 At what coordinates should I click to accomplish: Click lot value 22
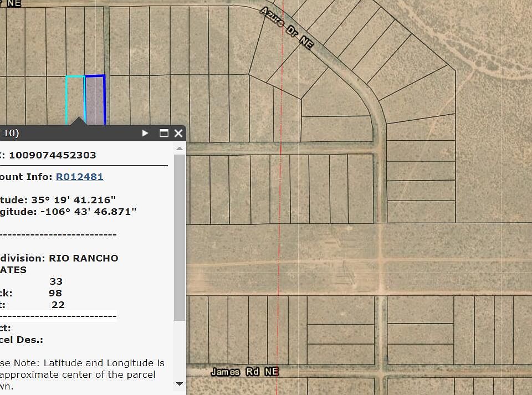[x=58, y=305]
